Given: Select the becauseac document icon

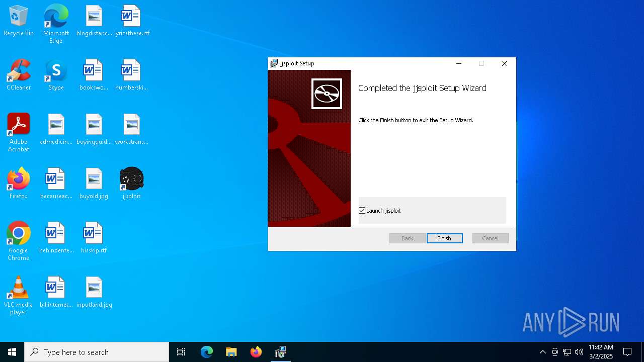Looking at the screenshot, I should click(56, 184).
